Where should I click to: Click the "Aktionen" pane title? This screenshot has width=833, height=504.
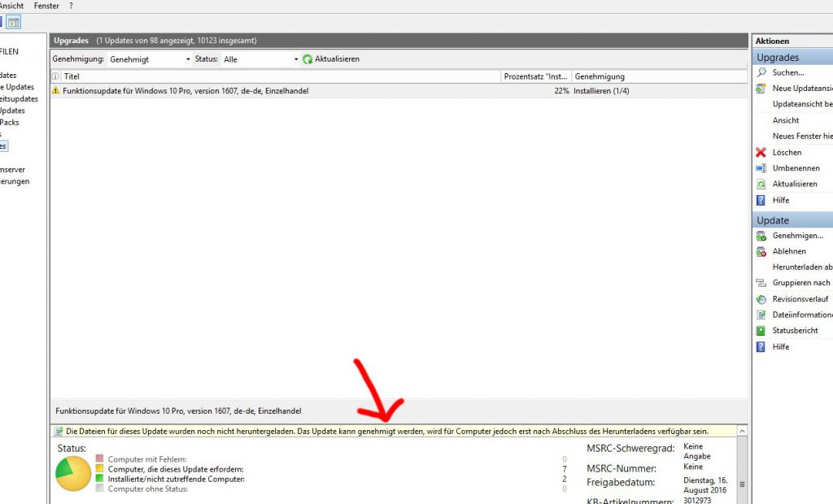click(772, 41)
